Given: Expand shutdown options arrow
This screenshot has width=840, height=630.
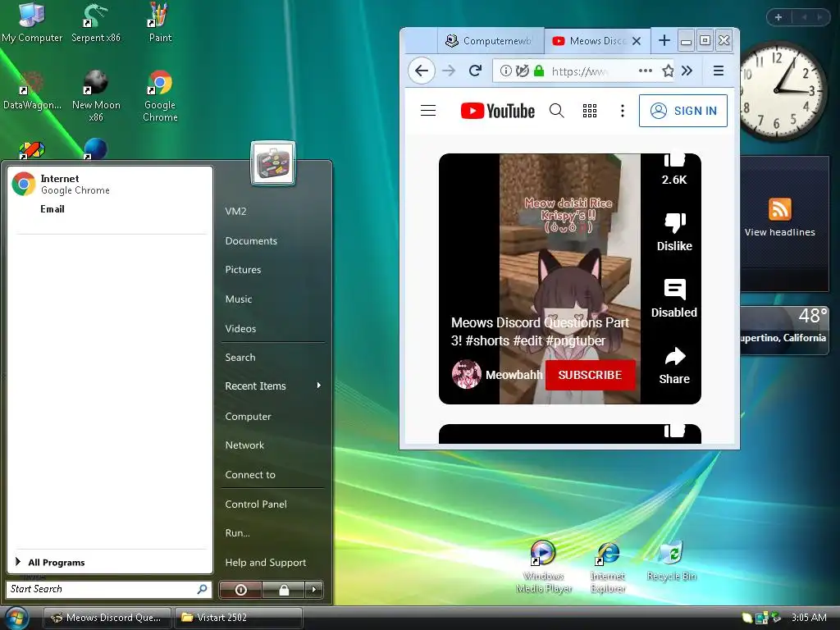Looking at the screenshot, I should 314,590.
